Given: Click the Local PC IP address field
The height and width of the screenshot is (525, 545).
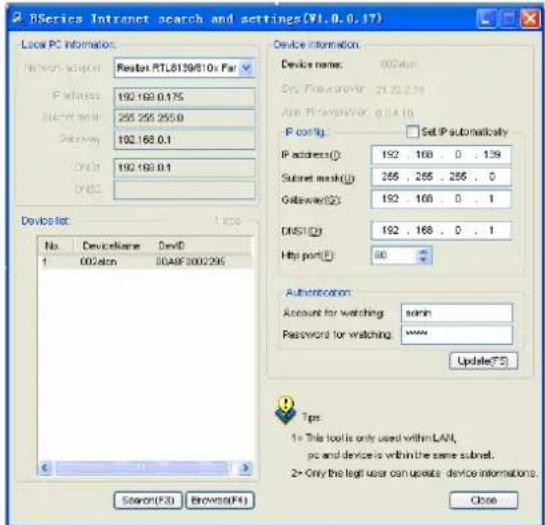Looking at the screenshot, I should pyautogui.click(x=184, y=97).
